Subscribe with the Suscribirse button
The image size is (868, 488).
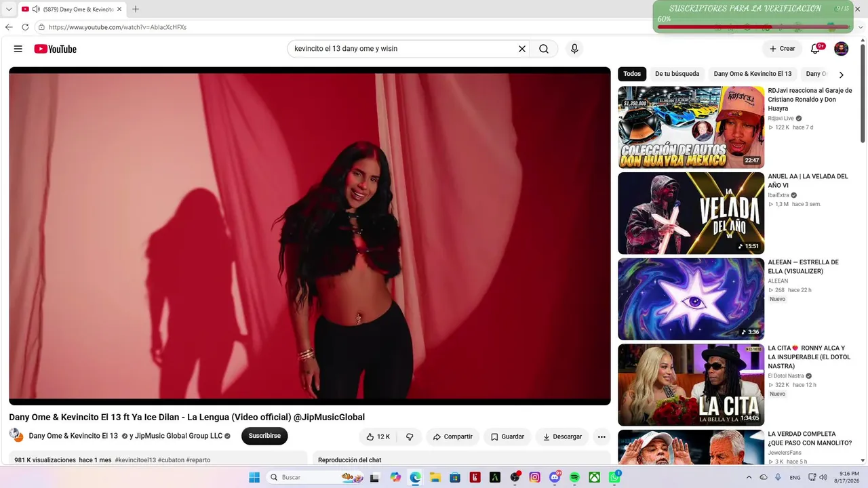(264, 436)
